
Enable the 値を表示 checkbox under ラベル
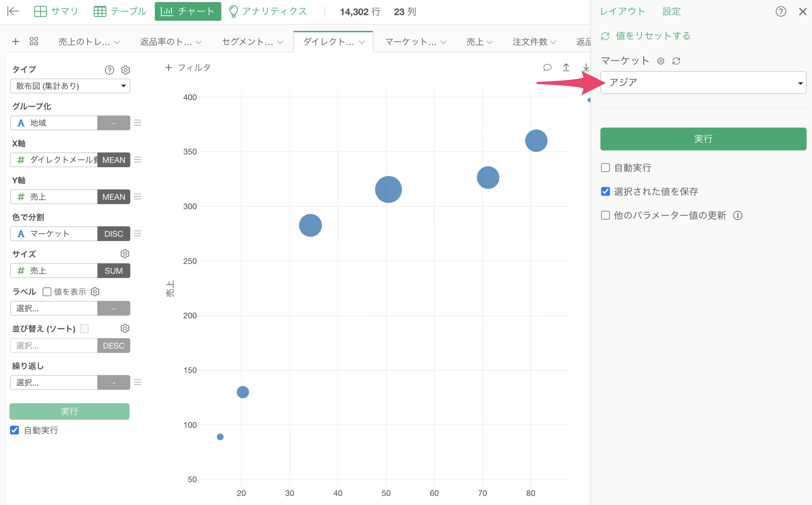click(47, 291)
